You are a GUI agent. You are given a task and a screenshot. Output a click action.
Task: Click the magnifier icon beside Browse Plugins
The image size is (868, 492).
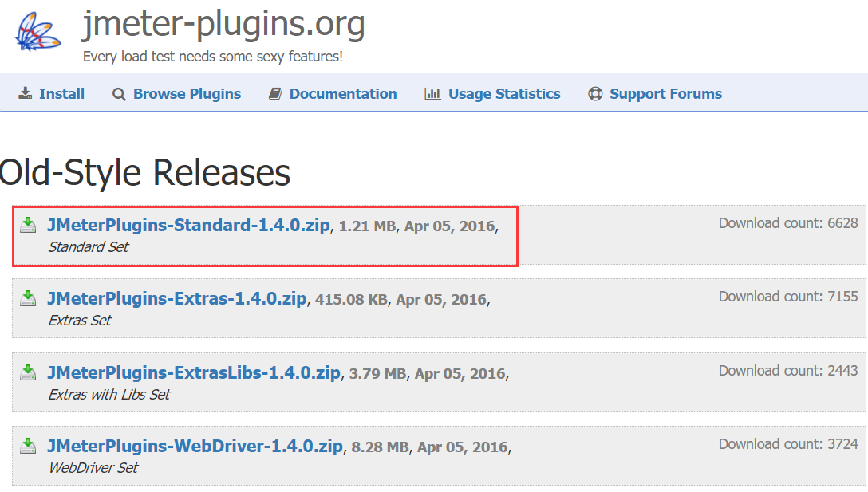pos(118,94)
